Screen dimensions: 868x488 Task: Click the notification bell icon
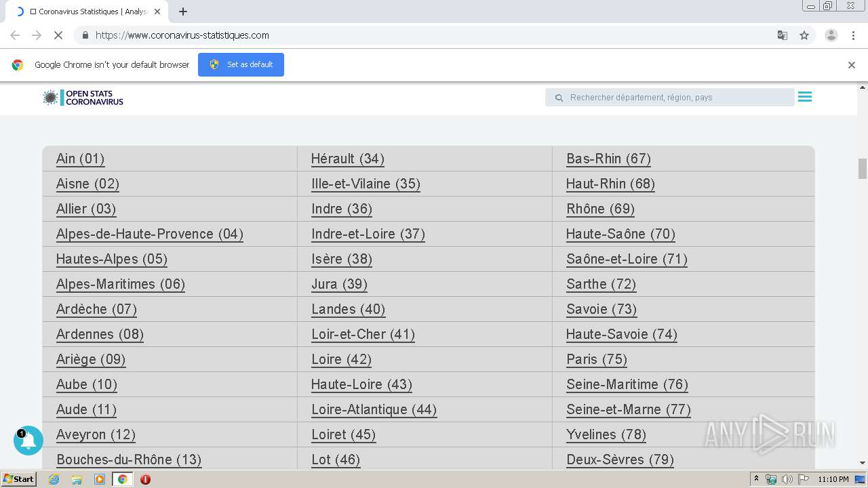click(28, 441)
